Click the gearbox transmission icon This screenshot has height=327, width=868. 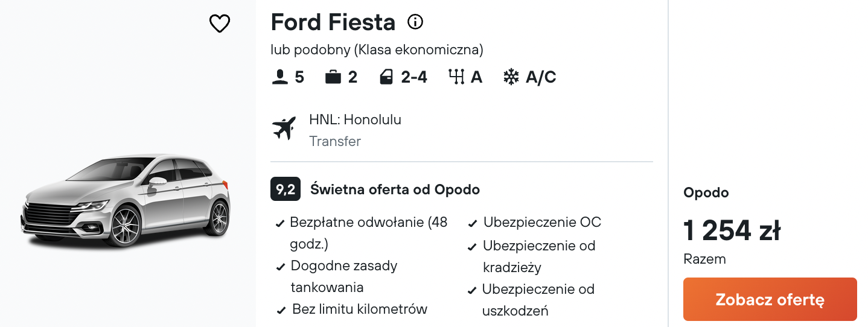(x=456, y=77)
